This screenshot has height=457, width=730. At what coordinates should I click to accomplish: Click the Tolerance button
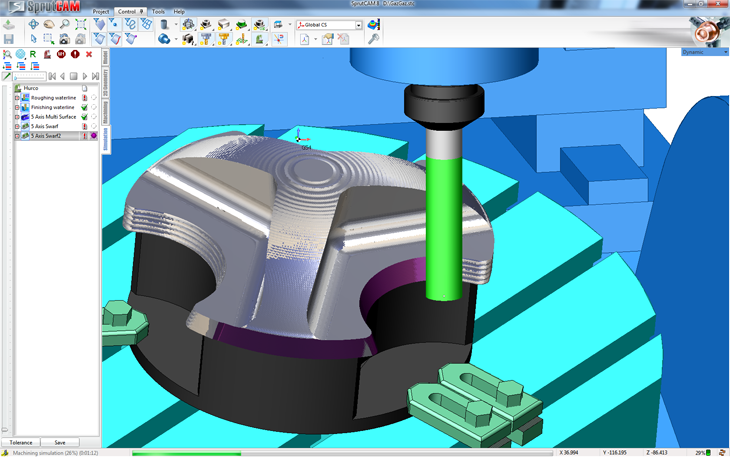tap(21, 442)
